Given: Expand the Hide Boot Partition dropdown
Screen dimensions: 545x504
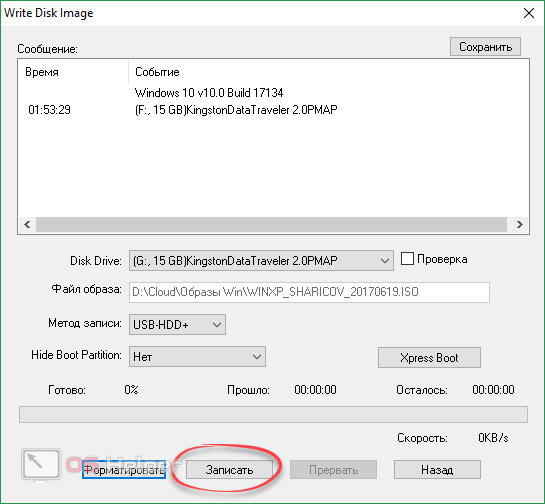Looking at the screenshot, I should 197,357.
